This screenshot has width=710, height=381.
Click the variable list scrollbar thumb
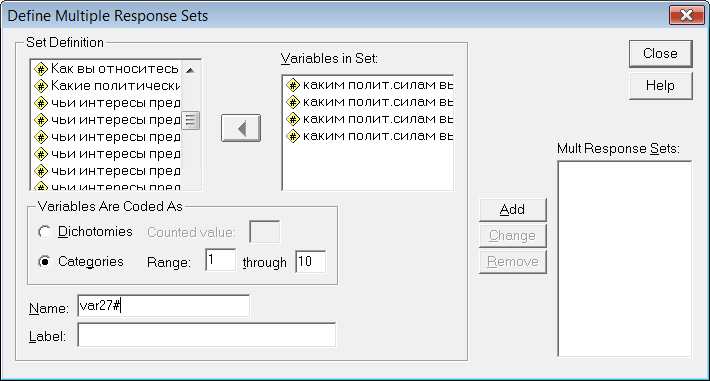point(191,121)
